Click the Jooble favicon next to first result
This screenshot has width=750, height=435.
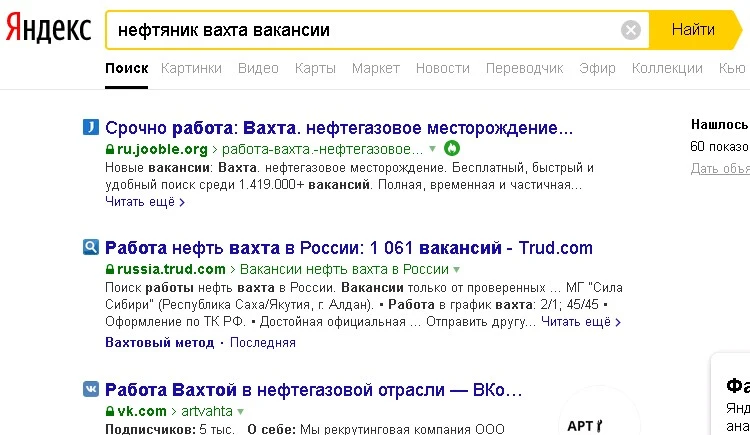[x=90, y=127]
